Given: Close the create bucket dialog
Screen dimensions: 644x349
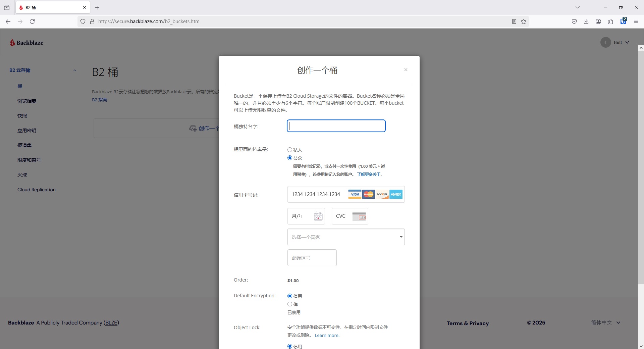Looking at the screenshot, I should (x=406, y=70).
